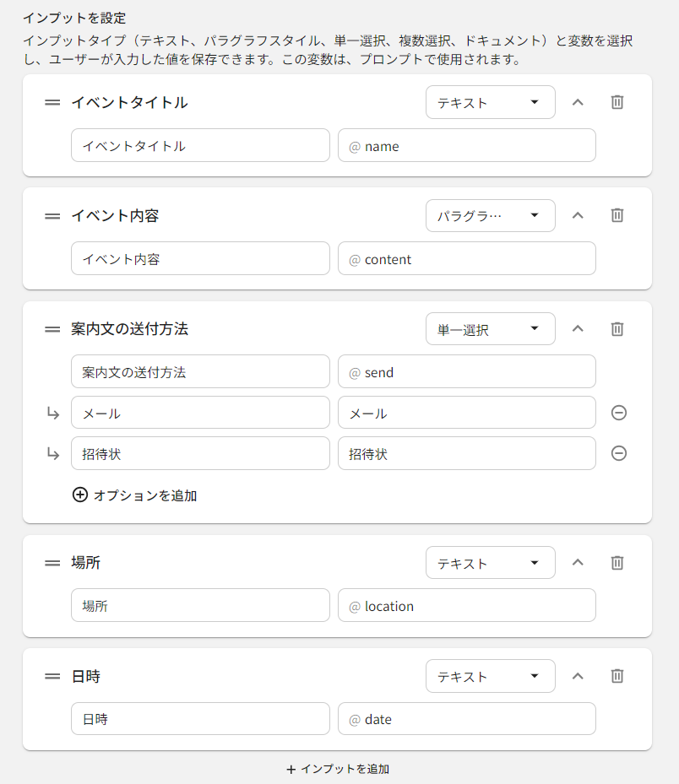Collapse the 日時 card with chevron
This screenshot has height=784, width=679.
(578, 676)
